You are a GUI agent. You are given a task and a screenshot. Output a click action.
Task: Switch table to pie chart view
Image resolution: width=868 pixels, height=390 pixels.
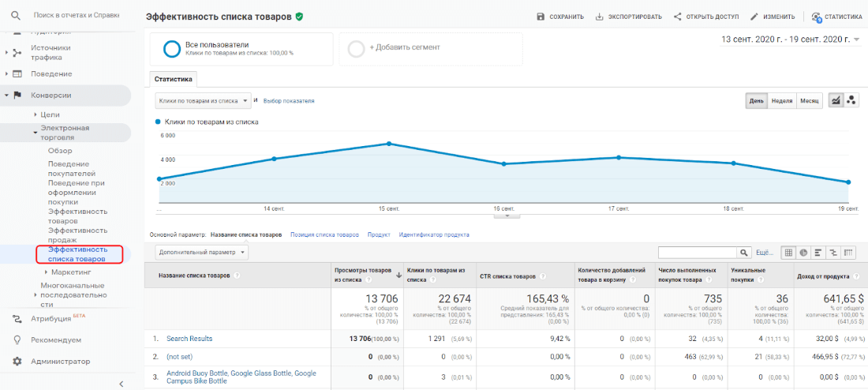[803, 253]
